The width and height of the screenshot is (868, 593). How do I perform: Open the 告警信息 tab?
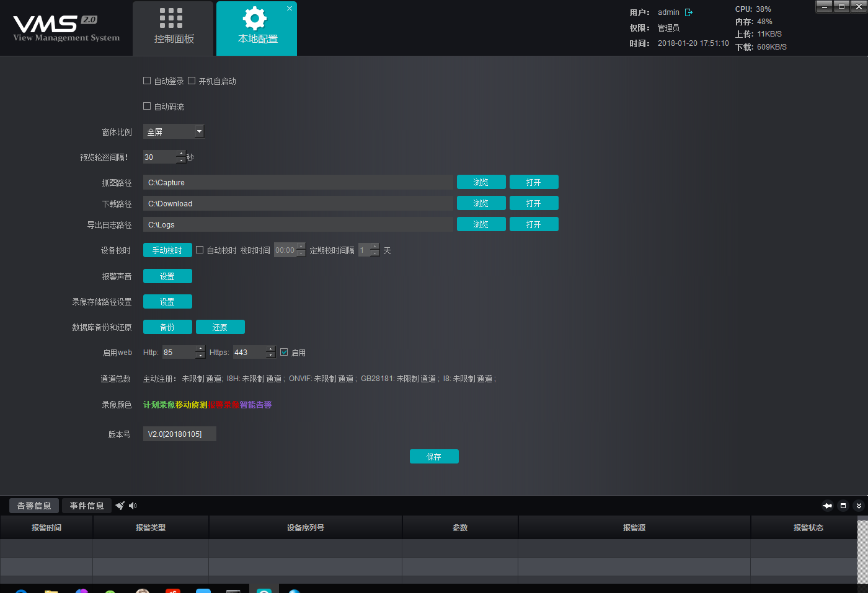point(34,506)
